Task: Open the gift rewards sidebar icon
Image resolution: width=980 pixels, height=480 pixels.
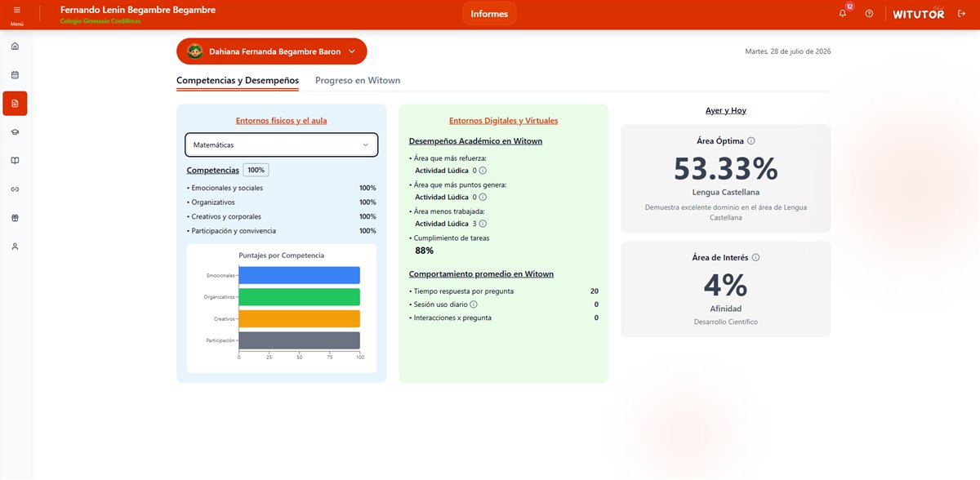Action: 15,217
